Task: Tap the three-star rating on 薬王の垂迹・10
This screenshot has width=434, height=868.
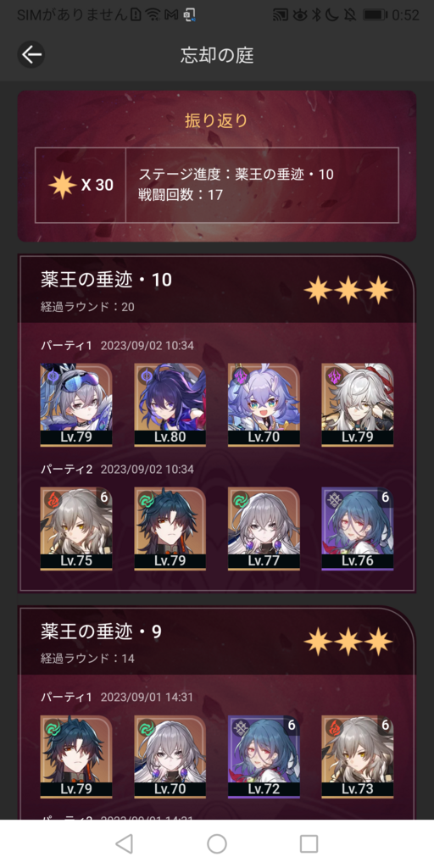Action: (x=348, y=290)
